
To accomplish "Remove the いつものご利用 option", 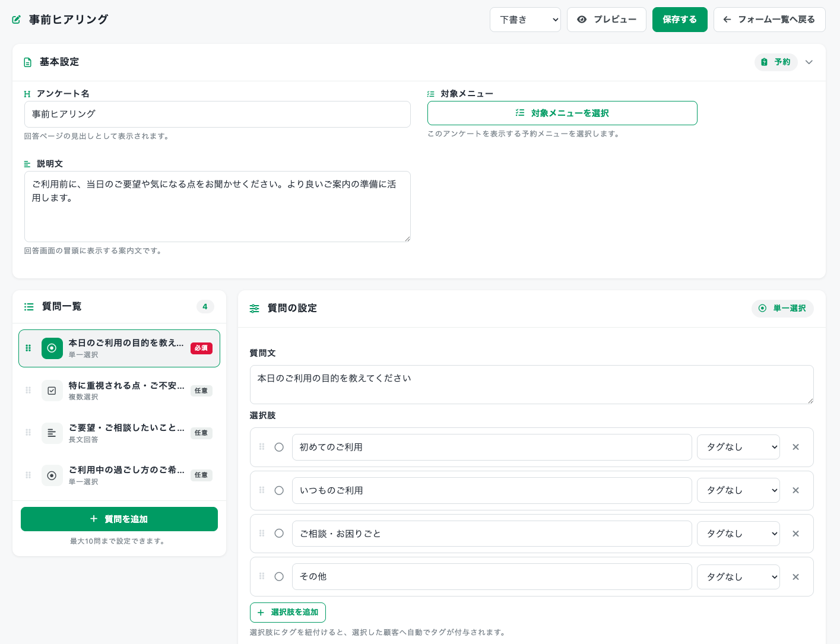I will [x=795, y=490].
